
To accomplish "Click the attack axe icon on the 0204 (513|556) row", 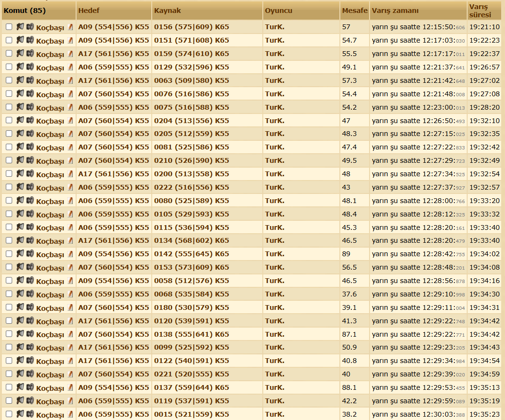I will (20, 120).
